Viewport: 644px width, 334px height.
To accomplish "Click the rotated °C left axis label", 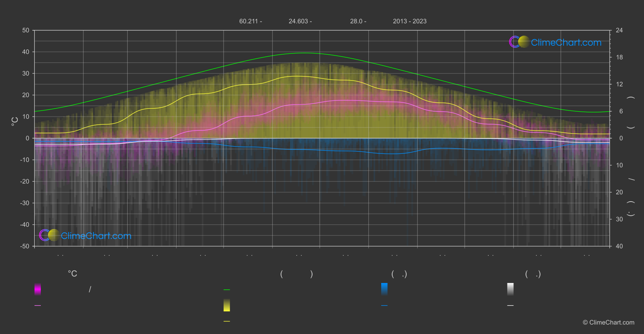I will coord(15,121).
